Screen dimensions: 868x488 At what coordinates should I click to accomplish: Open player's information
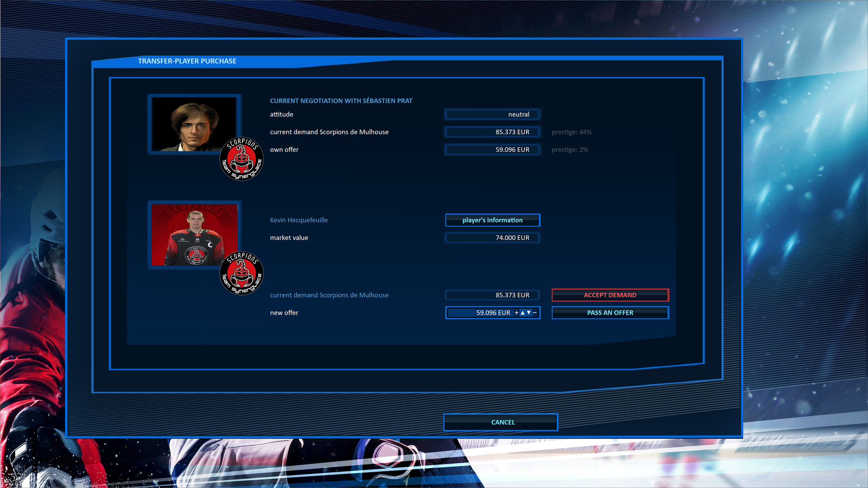pos(492,220)
